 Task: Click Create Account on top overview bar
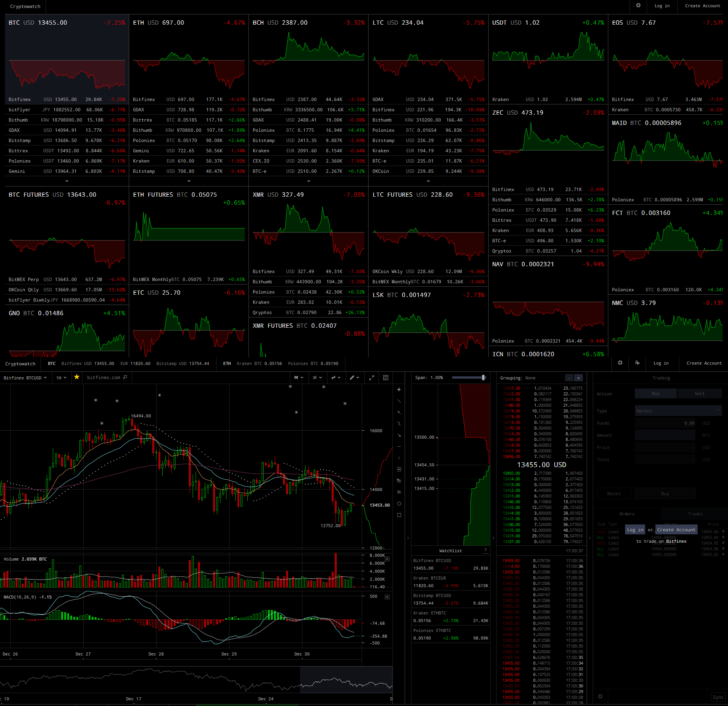tap(703, 6)
